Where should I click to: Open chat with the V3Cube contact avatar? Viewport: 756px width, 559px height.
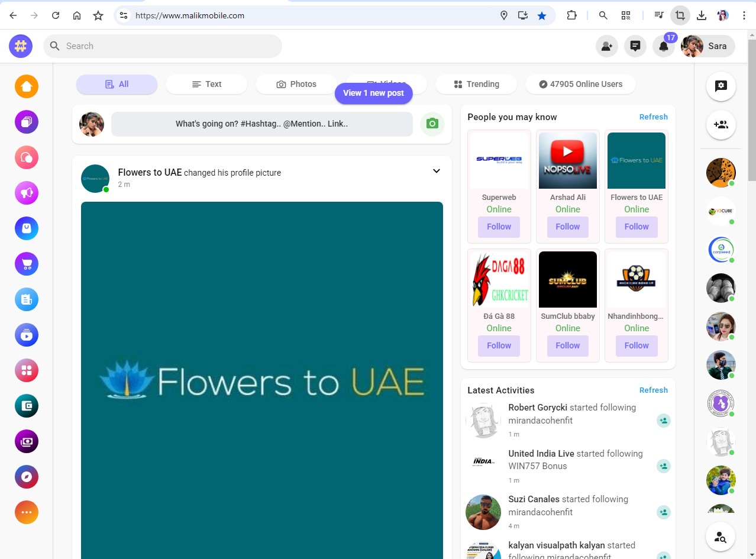pyautogui.click(x=721, y=211)
